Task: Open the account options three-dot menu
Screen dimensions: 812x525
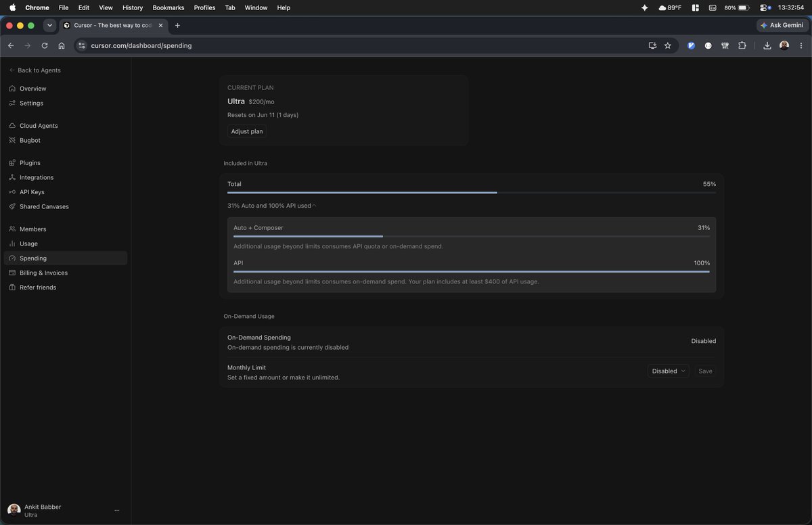Action: [117, 511]
